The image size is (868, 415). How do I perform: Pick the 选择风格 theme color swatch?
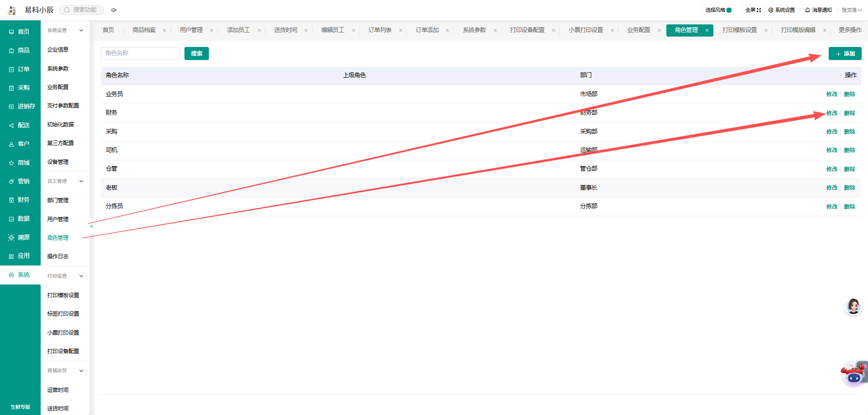click(729, 10)
